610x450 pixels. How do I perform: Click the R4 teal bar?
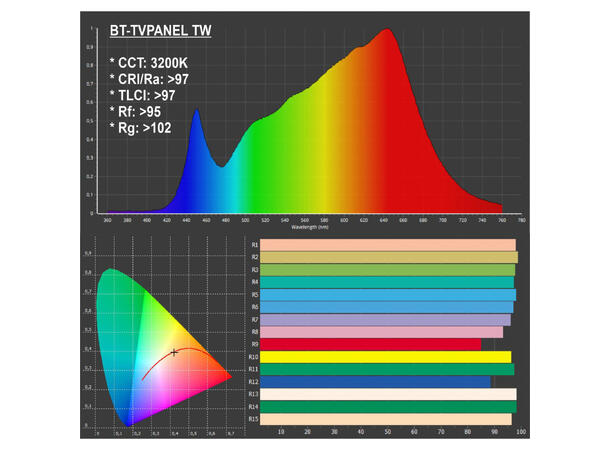pos(387,282)
